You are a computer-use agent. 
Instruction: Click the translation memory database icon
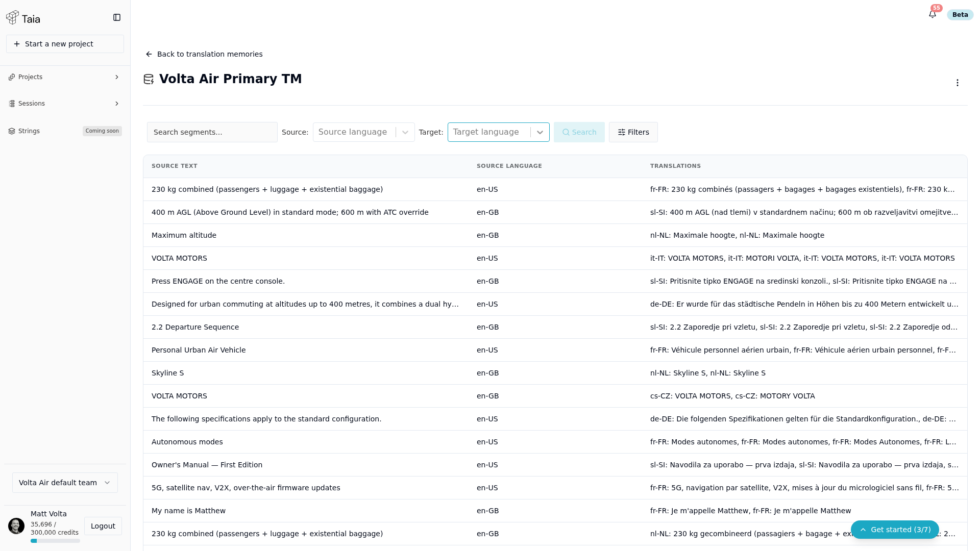tap(149, 79)
